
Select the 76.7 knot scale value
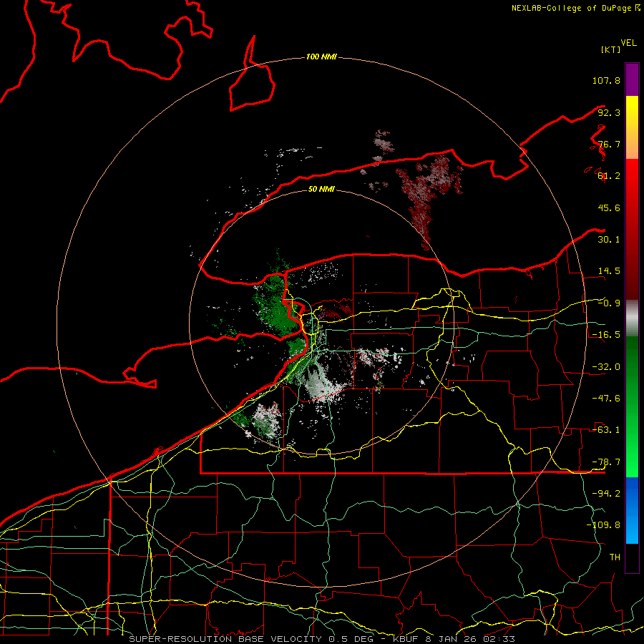click(x=609, y=144)
